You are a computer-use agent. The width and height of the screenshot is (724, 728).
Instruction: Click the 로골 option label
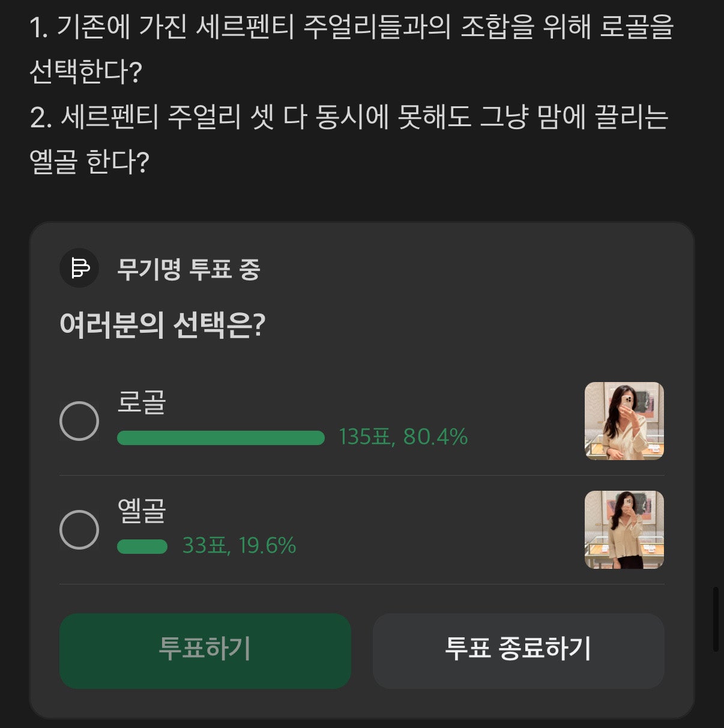pyautogui.click(x=142, y=402)
